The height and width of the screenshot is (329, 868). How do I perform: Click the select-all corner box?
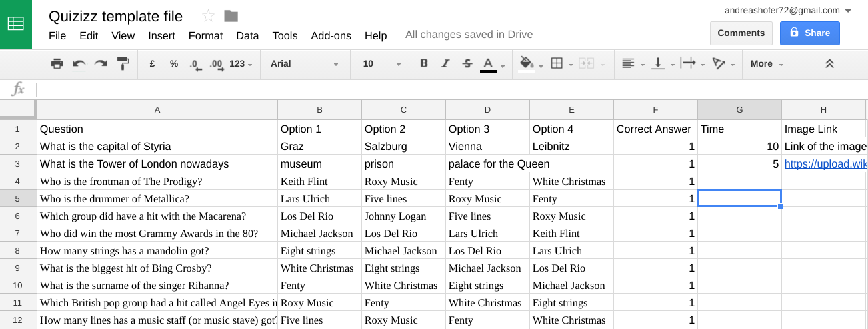(x=18, y=110)
